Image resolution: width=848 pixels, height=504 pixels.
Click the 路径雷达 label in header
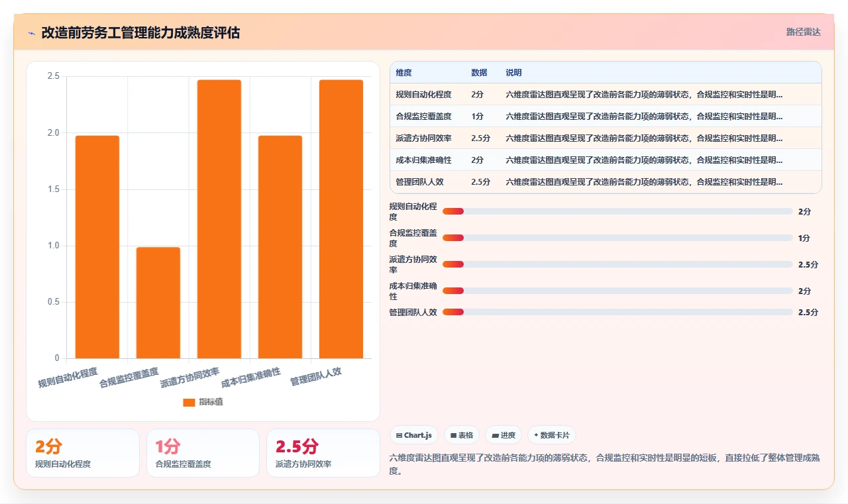pyautogui.click(x=803, y=32)
